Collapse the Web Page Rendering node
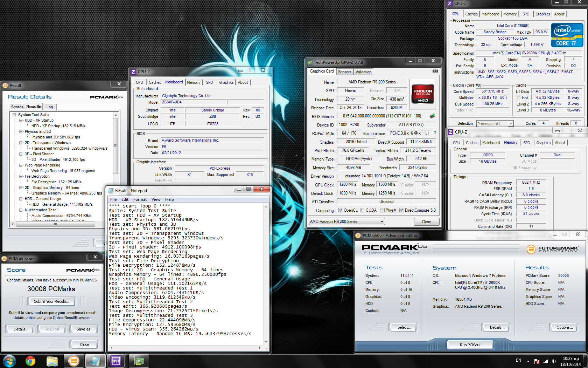The height and width of the screenshot is (368, 588). tap(21, 165)
